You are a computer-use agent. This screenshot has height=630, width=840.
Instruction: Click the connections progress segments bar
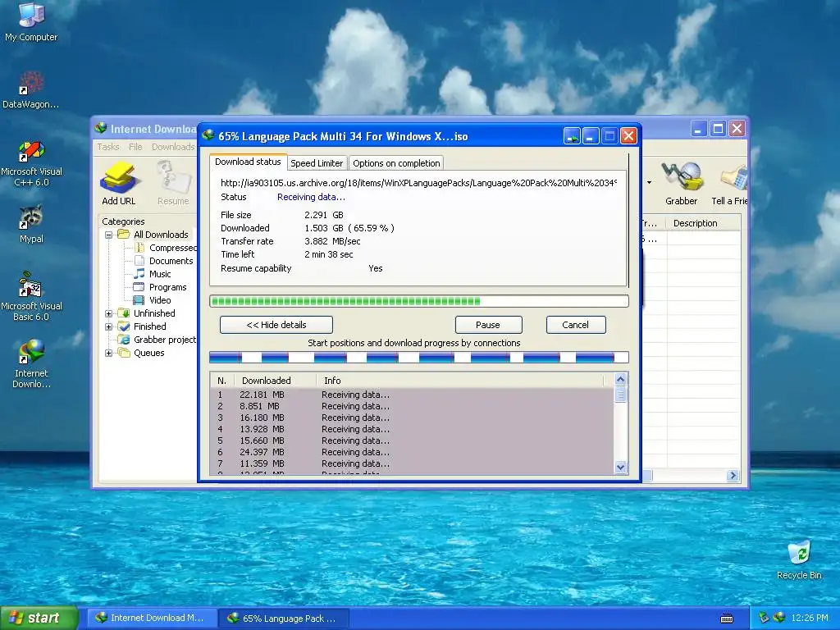[419, 358]
